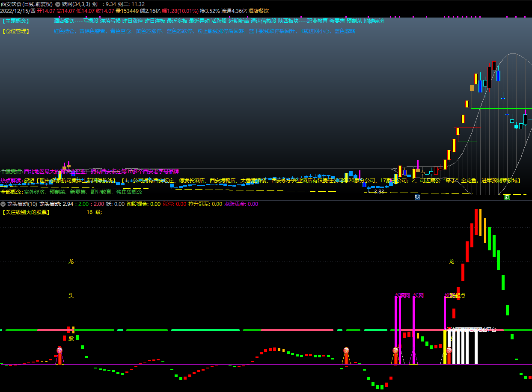Click the 换3.52% turnover value
The height and width of the screenshot is (392, 532).
tap(210, 11)
